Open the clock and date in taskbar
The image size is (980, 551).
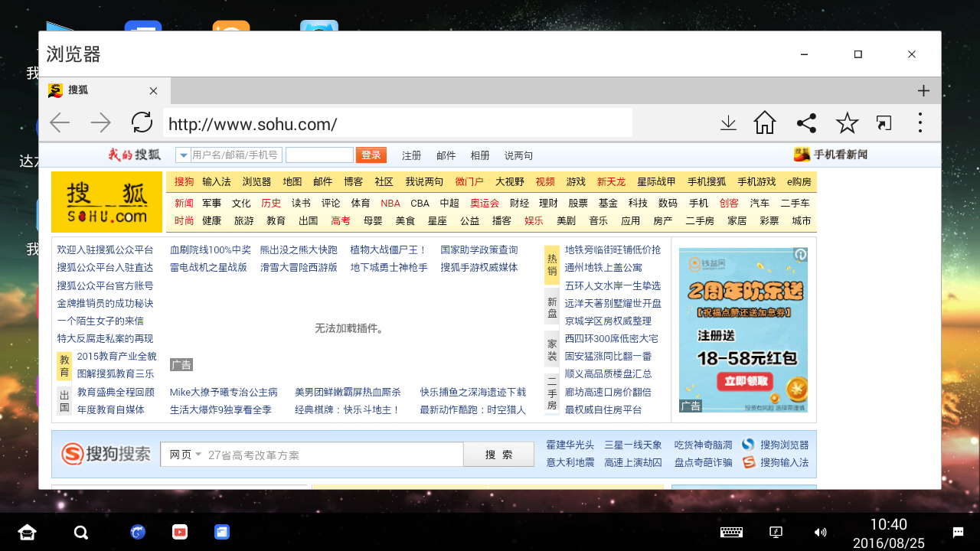pyautogui.click(x=888, y=533)
